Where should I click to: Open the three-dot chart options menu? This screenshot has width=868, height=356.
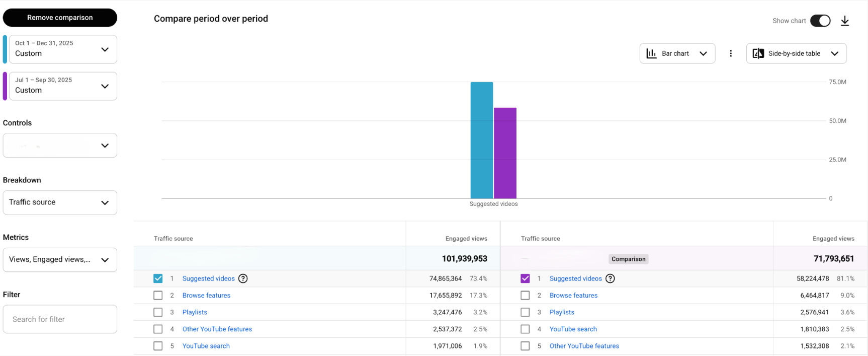coord(731,53)
